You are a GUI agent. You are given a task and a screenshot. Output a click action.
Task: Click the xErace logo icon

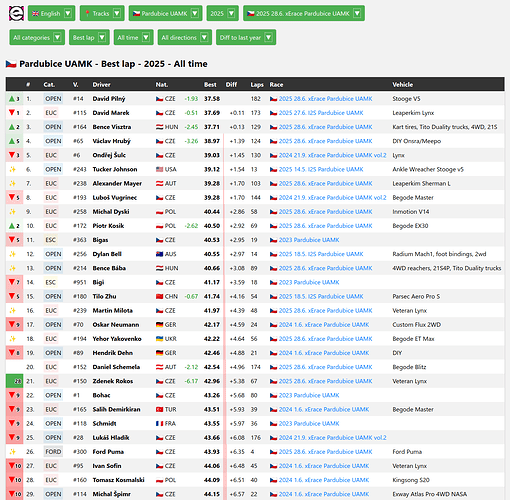(x=16, y=13)
